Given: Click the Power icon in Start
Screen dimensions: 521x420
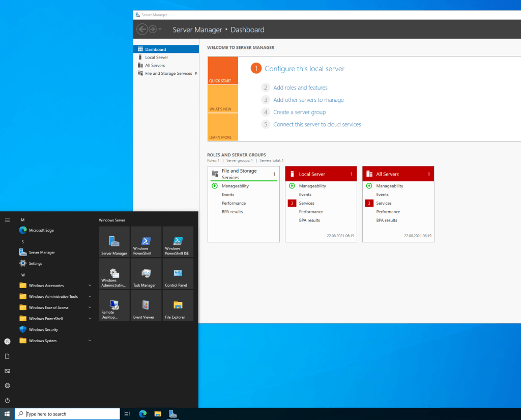Looking at the screenshot, I should pyautogui.click(x=7, y=400).
